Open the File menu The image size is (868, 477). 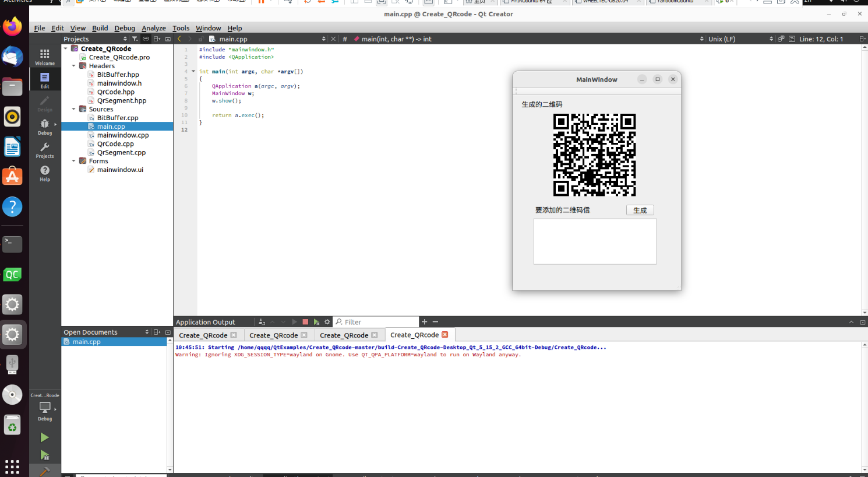tap(40, 28)
